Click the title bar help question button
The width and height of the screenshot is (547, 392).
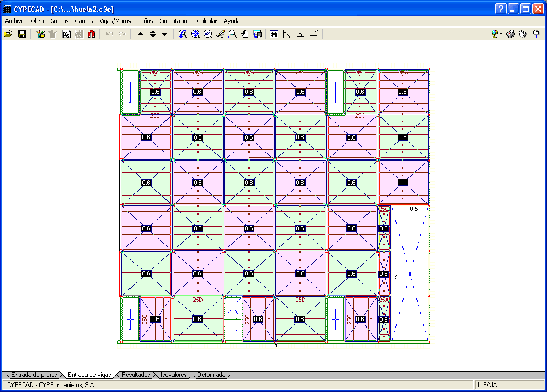[x=501, y=9]
